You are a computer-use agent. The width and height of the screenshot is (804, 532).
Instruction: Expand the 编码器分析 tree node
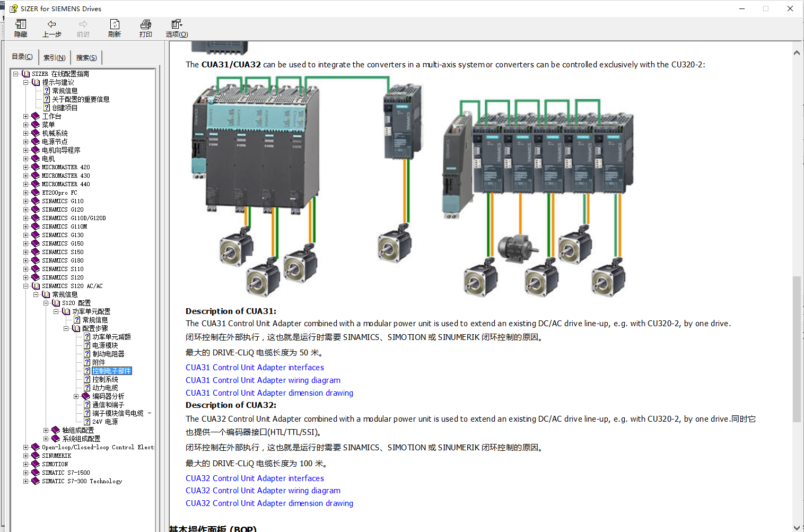[x=76, y=396]
